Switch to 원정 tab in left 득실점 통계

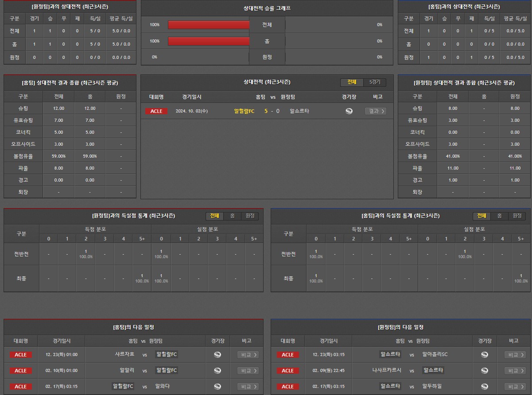click(x=250, y=216)
